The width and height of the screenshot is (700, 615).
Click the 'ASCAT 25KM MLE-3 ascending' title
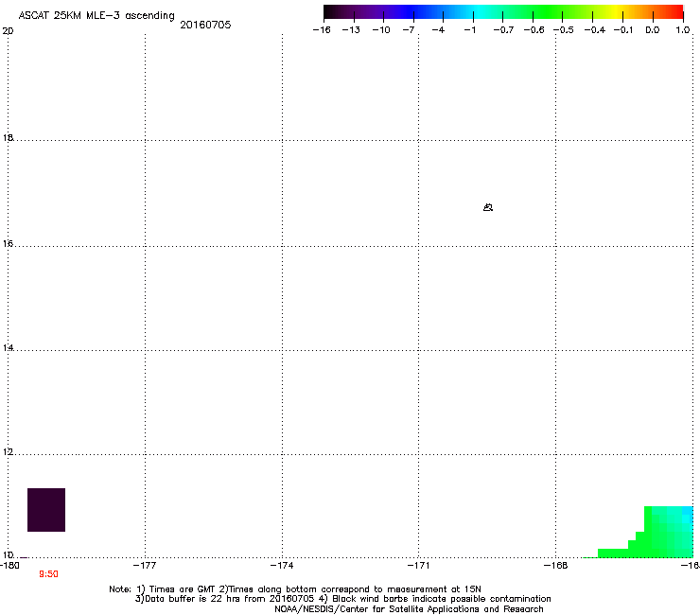point(96,16)
